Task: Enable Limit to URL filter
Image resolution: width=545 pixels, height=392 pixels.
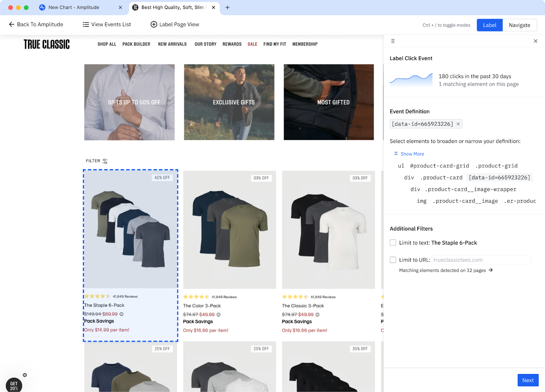Action: coord(393,260)
